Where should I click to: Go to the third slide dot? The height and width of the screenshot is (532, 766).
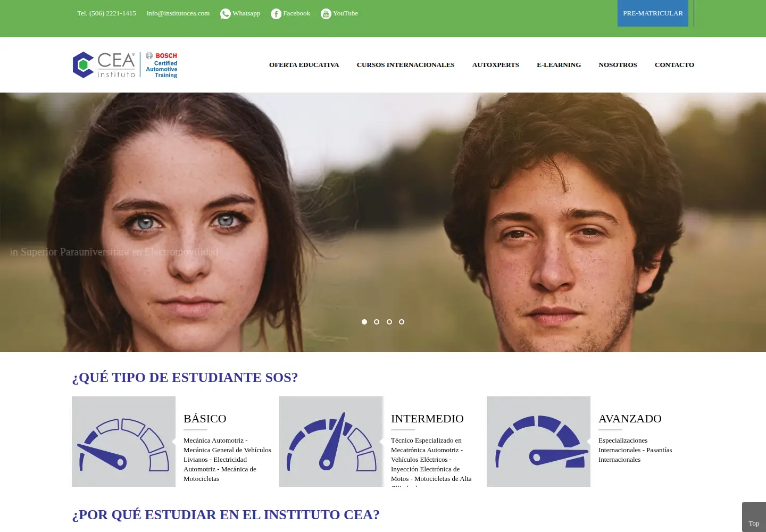[389, 322]
